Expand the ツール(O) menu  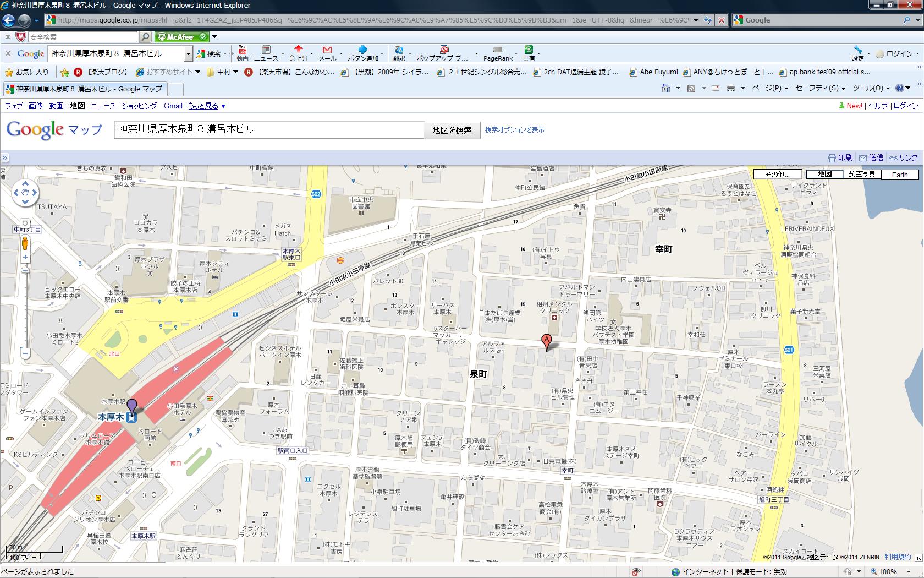pyautogui.click(x=871, y=88)
